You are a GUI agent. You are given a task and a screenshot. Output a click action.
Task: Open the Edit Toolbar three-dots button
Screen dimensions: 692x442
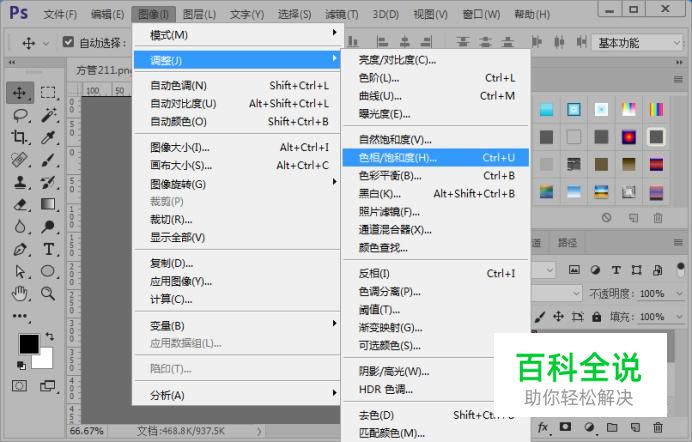point(20,316)
